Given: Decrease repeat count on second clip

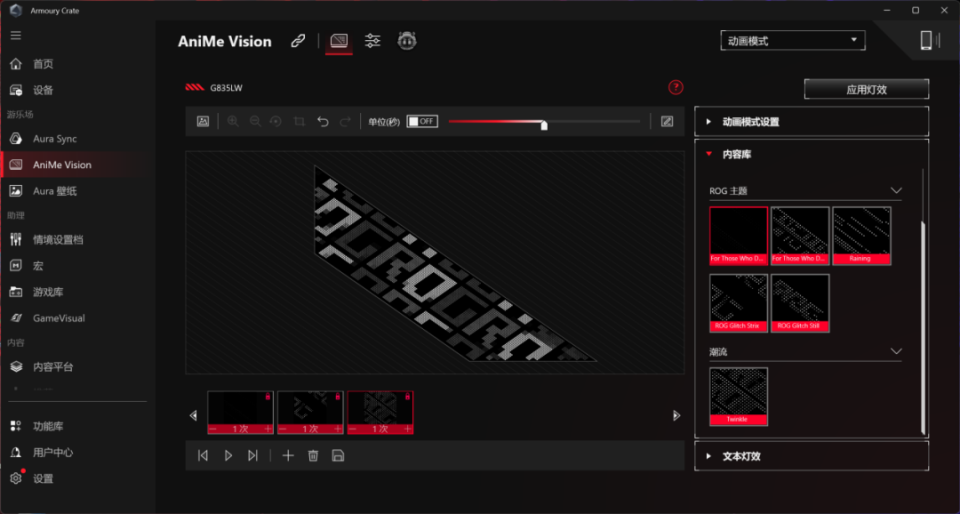Looking at the screenshot, I should (282, 430).
